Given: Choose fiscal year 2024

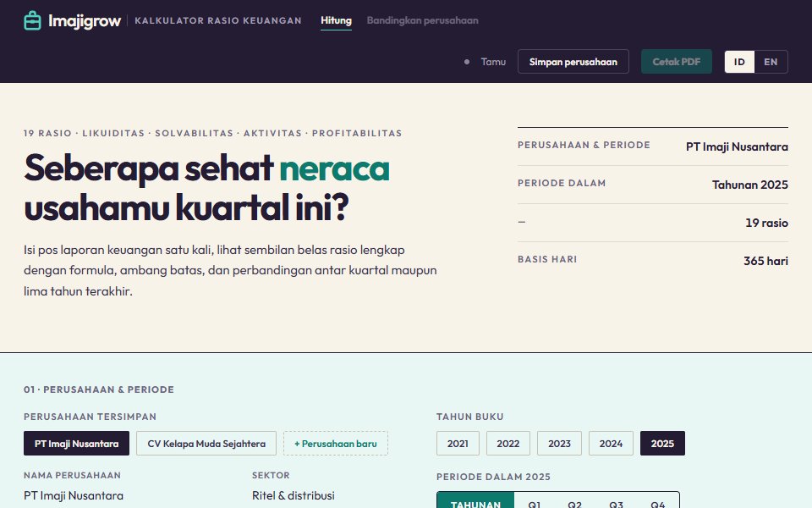Looking at the screenshot, I should coord(611,443).
